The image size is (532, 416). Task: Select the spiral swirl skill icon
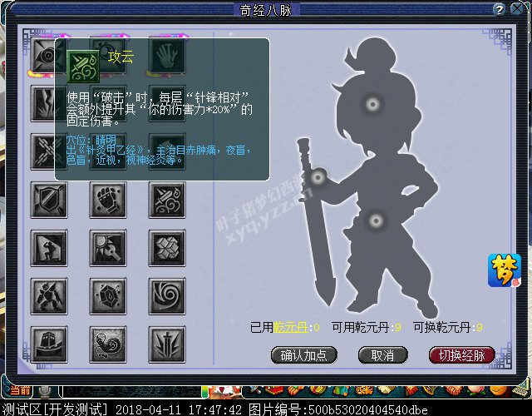(167, 296)
